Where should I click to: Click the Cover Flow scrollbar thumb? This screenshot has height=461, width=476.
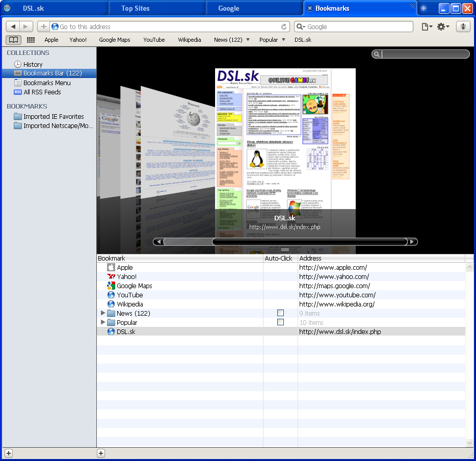(x=310, y=242)
